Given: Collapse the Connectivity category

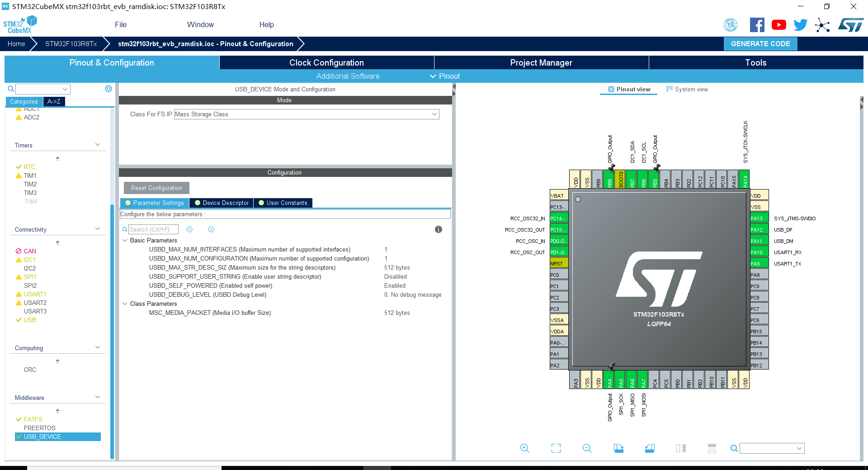Looking at the screenshot, I should 97,228.
